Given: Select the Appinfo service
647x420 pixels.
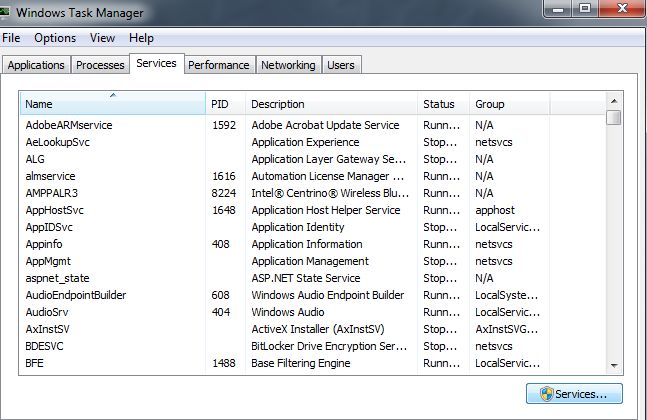Looking at the screenshot, I should point(313,244).
